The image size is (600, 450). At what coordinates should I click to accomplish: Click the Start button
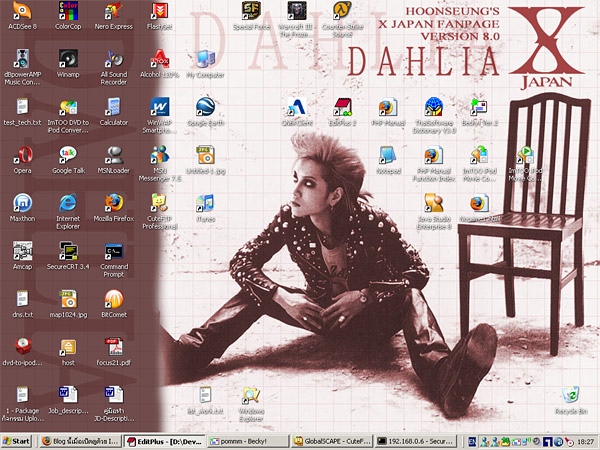[x=16, y=441]
